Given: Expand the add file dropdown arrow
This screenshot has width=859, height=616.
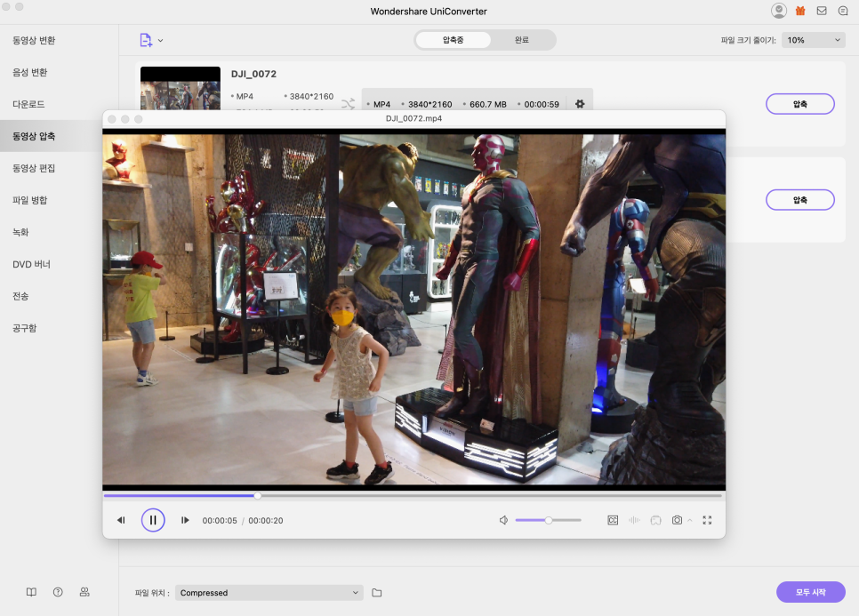Looking at the screenshot, I should click(x=161, y=41).
